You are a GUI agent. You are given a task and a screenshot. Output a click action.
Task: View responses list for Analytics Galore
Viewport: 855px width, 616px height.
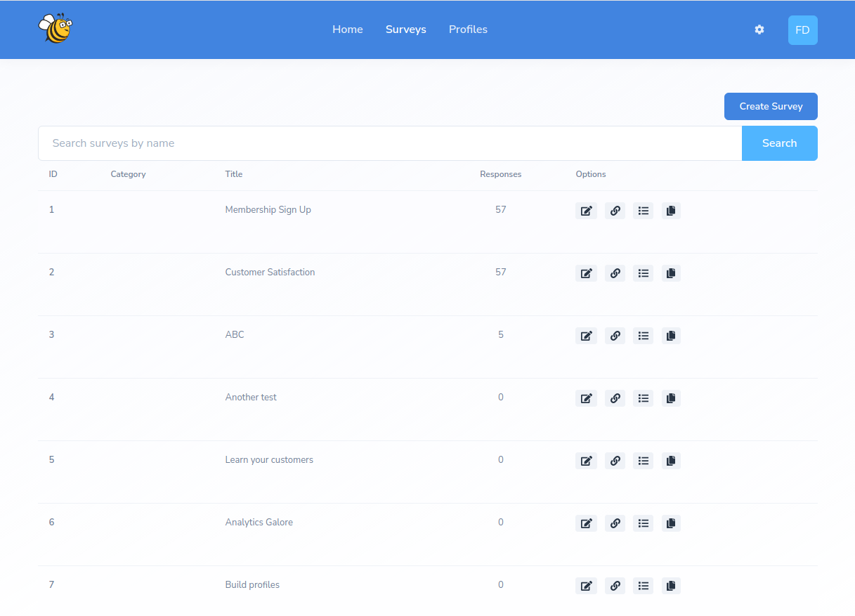643,523
